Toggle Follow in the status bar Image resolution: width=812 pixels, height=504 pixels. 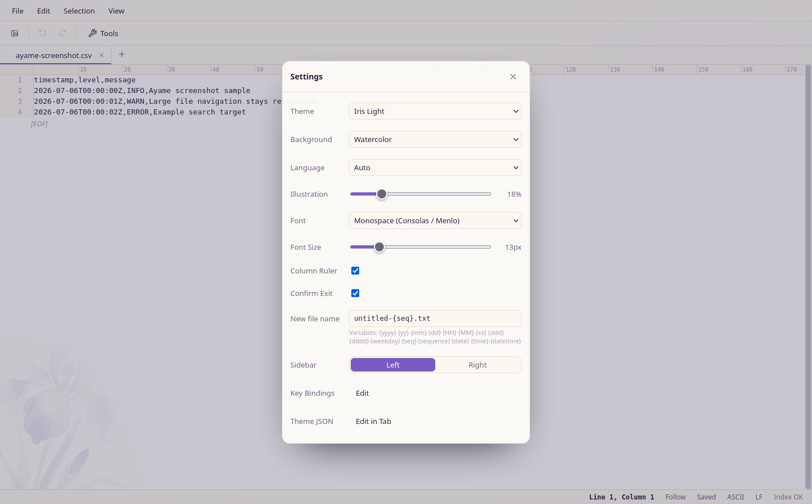pyautogui.click(x=676, y=497)
